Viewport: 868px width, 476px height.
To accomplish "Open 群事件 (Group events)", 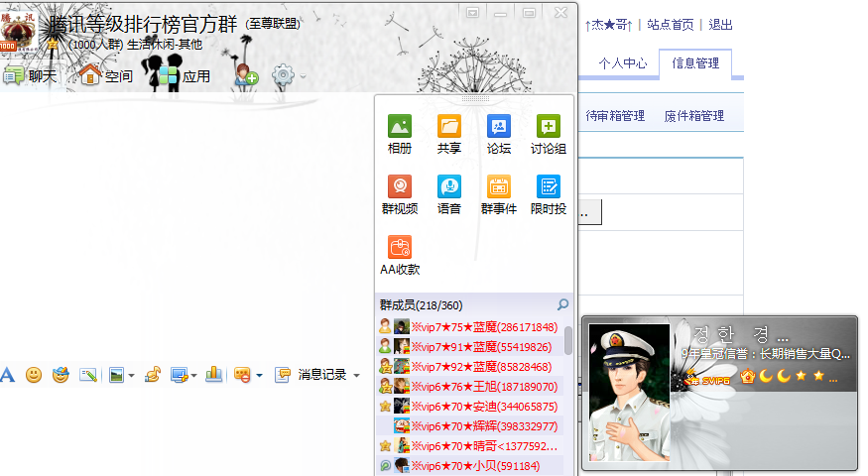I will pyautogui.click(x=499, y=194).
